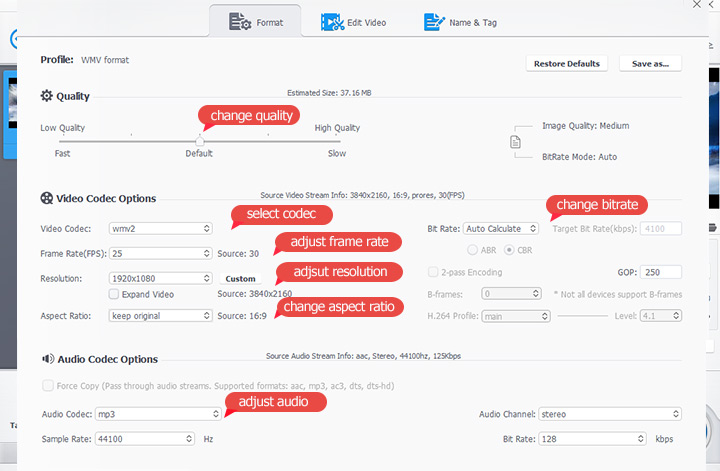Click the Audio Codec Options speaker icon
The image size is (720, 471).
(48, 359)
